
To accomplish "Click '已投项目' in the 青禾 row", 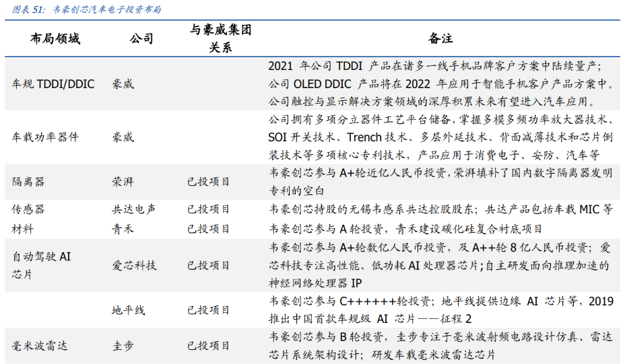I will [x=209, y=229].
